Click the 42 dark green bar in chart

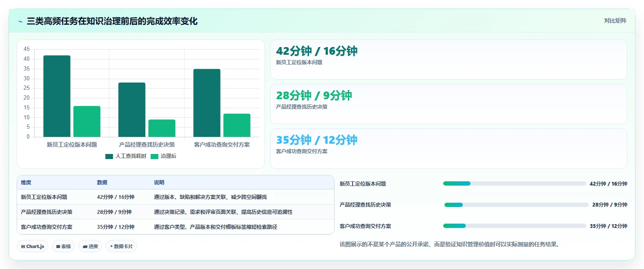pyautogui.click(x=57, y=96)
